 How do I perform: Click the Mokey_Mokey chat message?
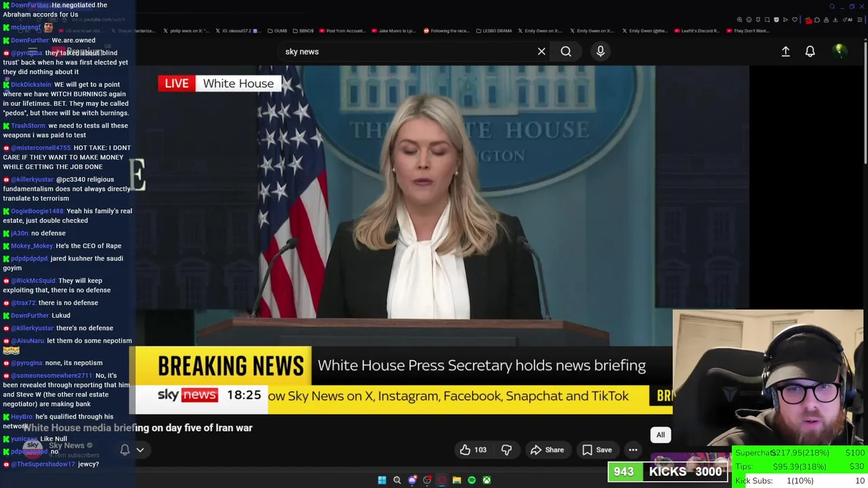click(x=62, y=246)
